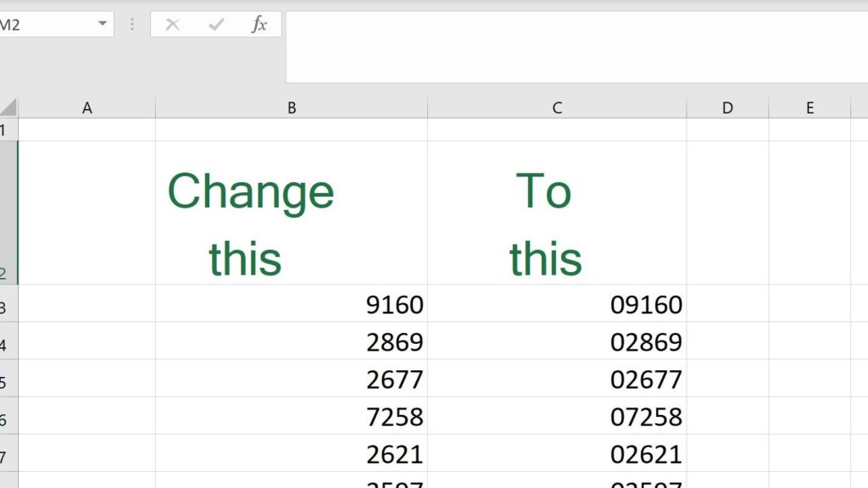Click inside the Name Box field
The image size is (868, 488).
(42, 25)
